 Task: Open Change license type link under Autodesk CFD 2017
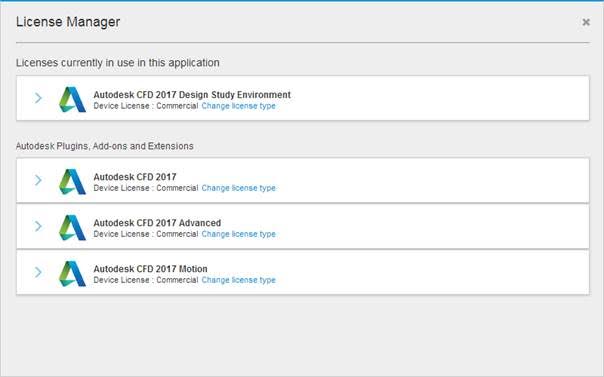click(x=238, y=188)
